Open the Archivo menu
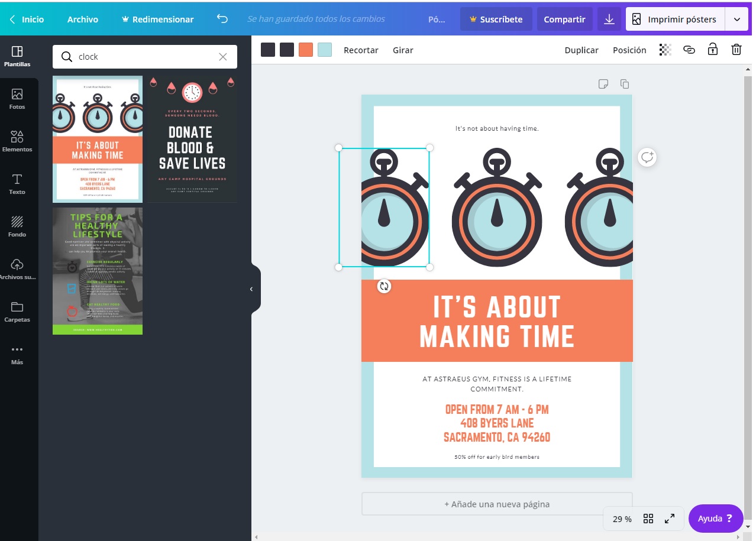Screen dimensions: 756x541 click(x=82, y=19)
